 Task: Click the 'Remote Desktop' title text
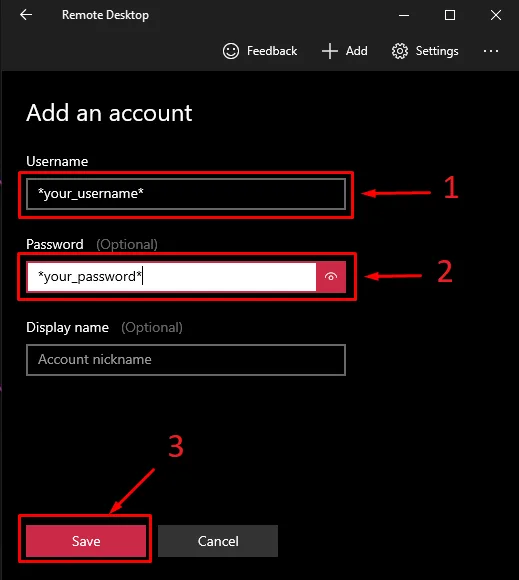(x=105, y=15)
